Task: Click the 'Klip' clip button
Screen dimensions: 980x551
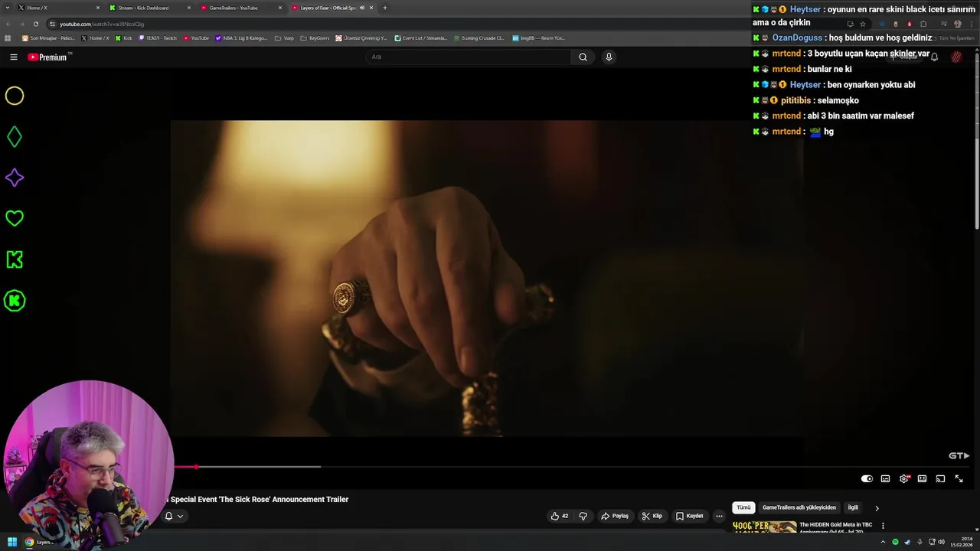Action: [x=652, y=516]
